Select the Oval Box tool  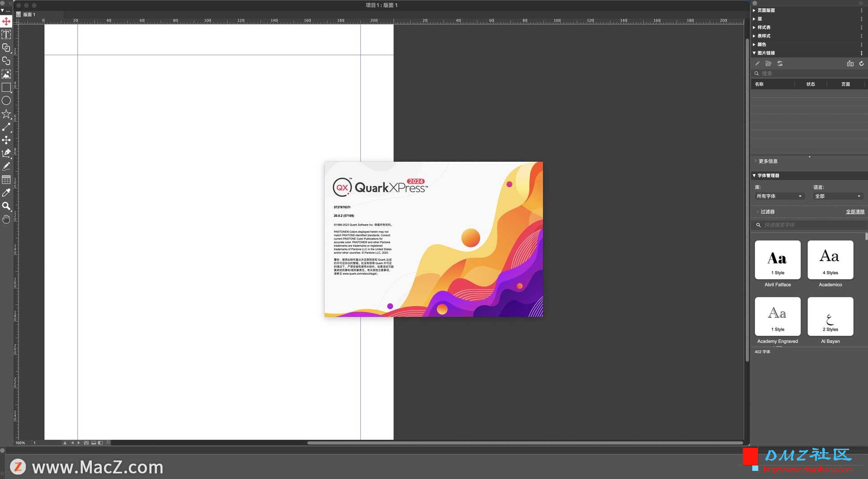(x=6, y=101)
